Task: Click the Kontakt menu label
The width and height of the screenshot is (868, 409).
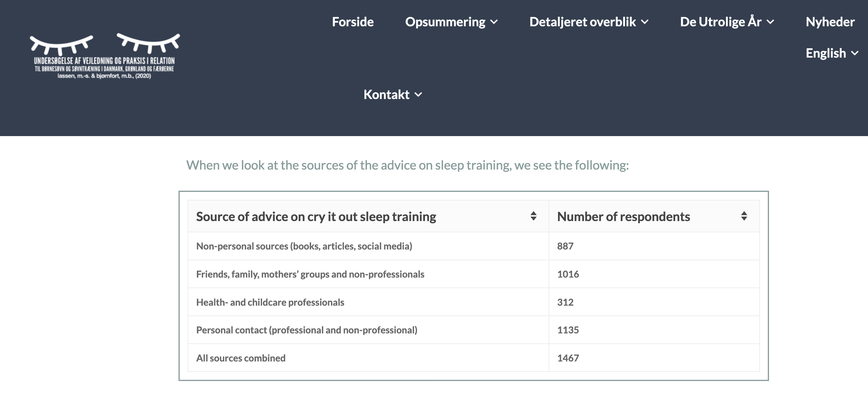Action: coord(386,95)
